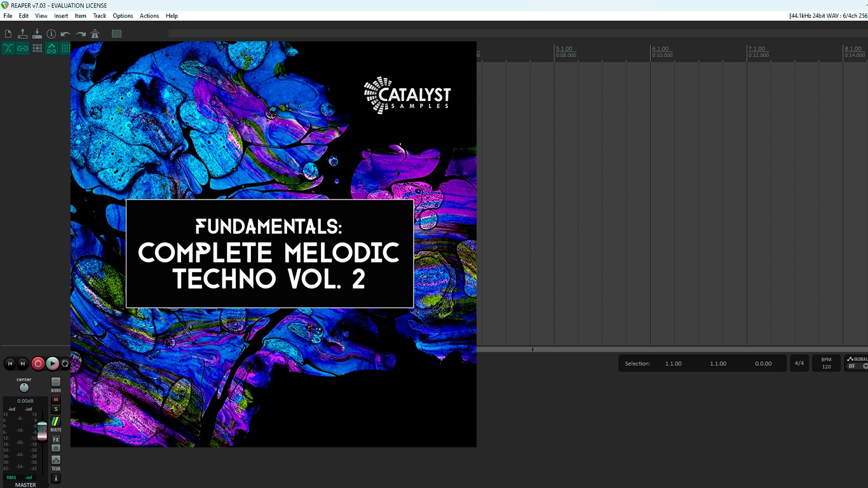Open the master FX chain

pyautogui.click(x=56, y=440)
